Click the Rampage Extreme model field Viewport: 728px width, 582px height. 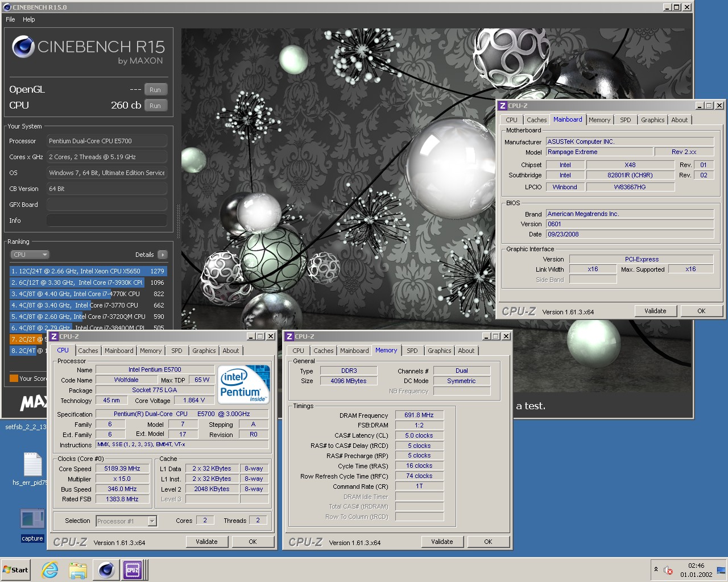click(x=599, y=152)
